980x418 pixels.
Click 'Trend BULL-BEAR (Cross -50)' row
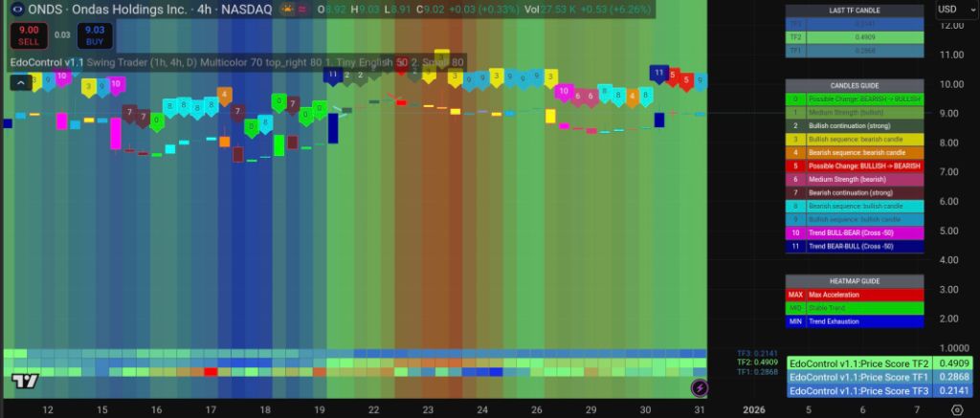click(x=855, y=233)
